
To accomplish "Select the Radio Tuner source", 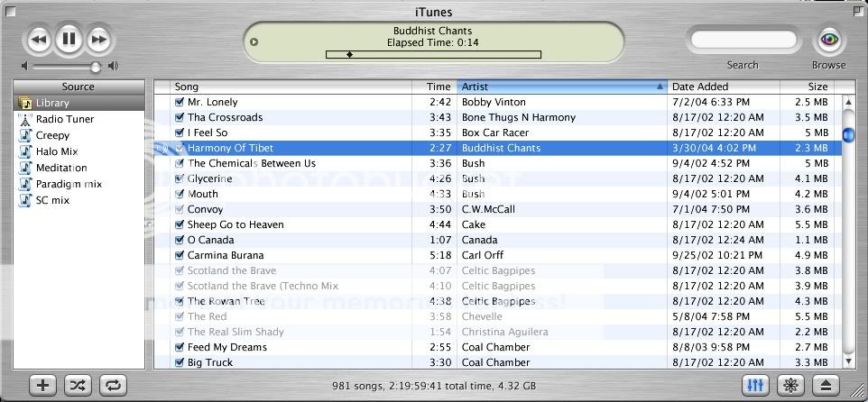I will click(64, 119).
